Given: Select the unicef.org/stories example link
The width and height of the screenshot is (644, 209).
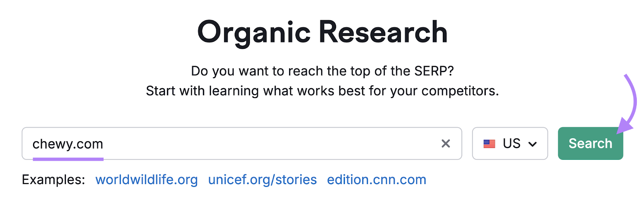Looking at the screenshot, I should [262, 180].
